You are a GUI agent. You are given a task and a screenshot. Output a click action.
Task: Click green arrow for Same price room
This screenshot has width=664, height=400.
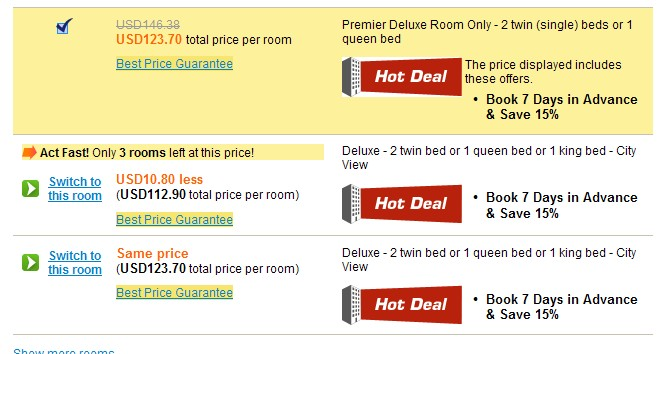pyautogui.click(x=30, y=262)
